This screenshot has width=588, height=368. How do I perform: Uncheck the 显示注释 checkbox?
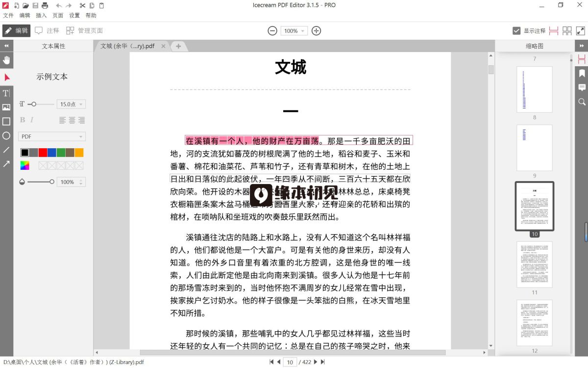tap(516, 31)
